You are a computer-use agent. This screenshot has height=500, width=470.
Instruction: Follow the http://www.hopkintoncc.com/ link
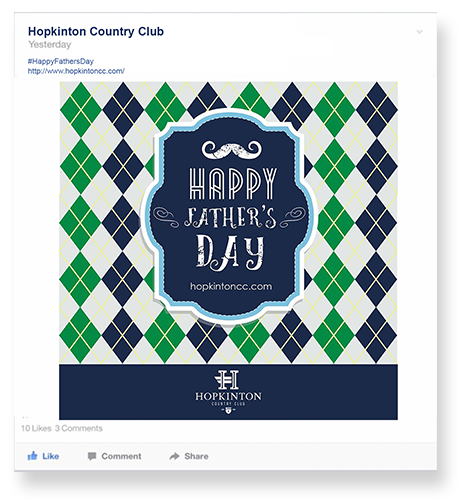pos(76,71)
